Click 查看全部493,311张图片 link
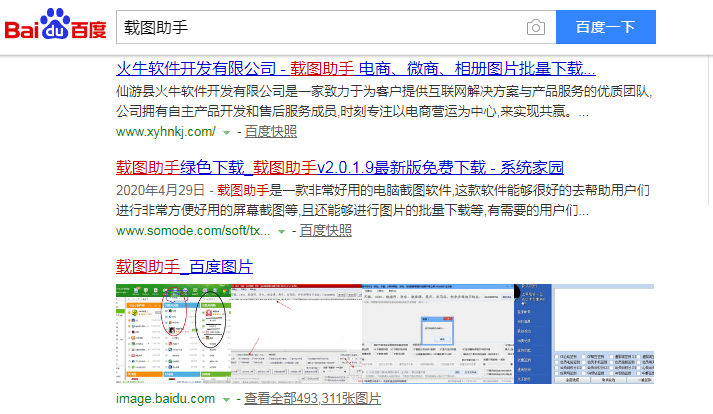 [x=312, y=399]
